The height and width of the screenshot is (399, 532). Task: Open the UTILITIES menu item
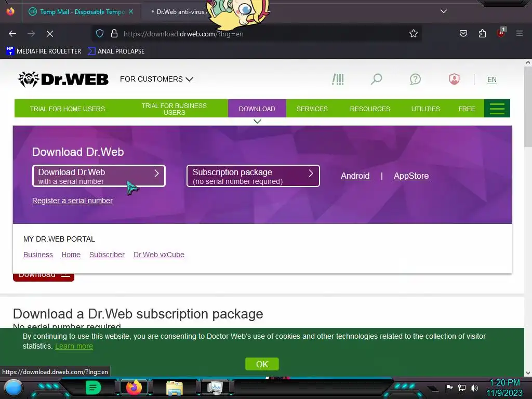click(425, 109)
